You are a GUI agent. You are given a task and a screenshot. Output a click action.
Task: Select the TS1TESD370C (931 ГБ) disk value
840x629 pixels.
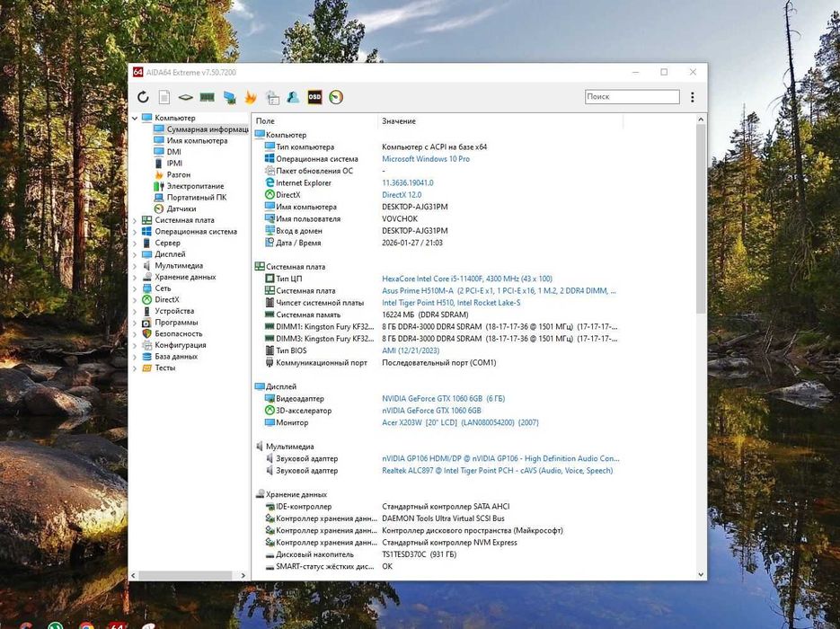(x=419, y=554)
